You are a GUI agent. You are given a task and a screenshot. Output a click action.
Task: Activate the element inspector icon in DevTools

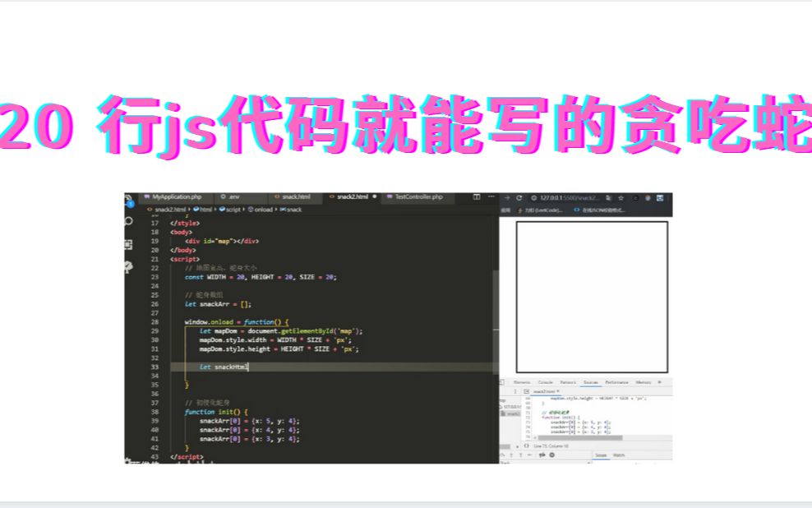click(503, 382)
